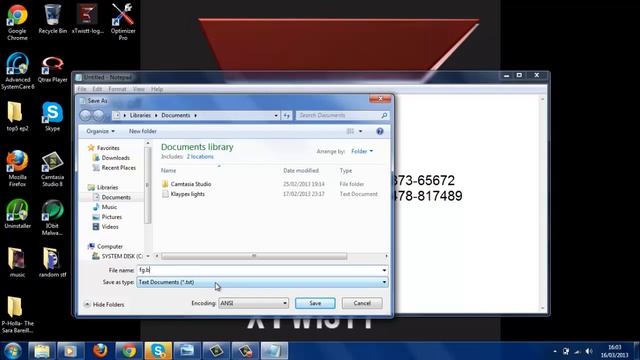The width and height of the screenshot is (640, 360).
Task: Click Documents in the address breadcrumb
Action: click(x=176, y=116)
